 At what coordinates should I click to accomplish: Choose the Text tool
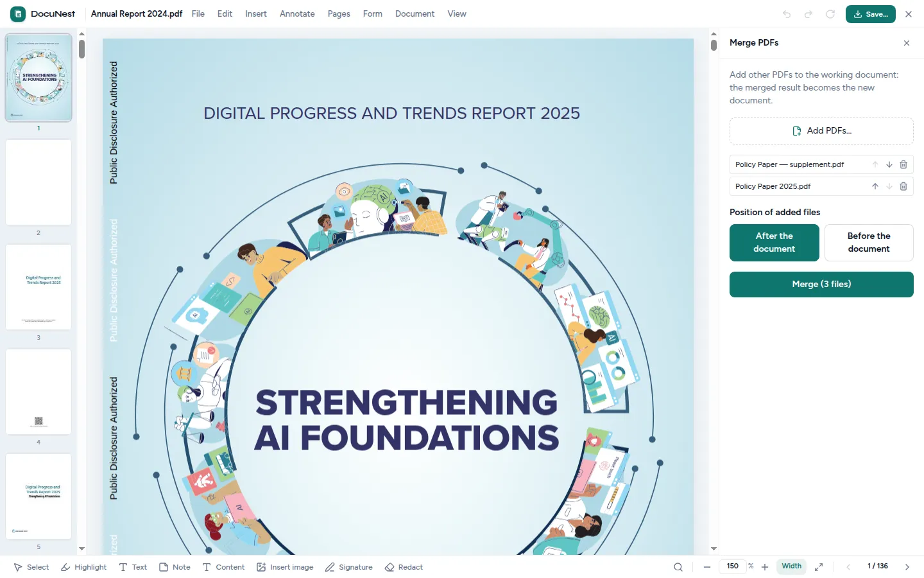(133, 567)
